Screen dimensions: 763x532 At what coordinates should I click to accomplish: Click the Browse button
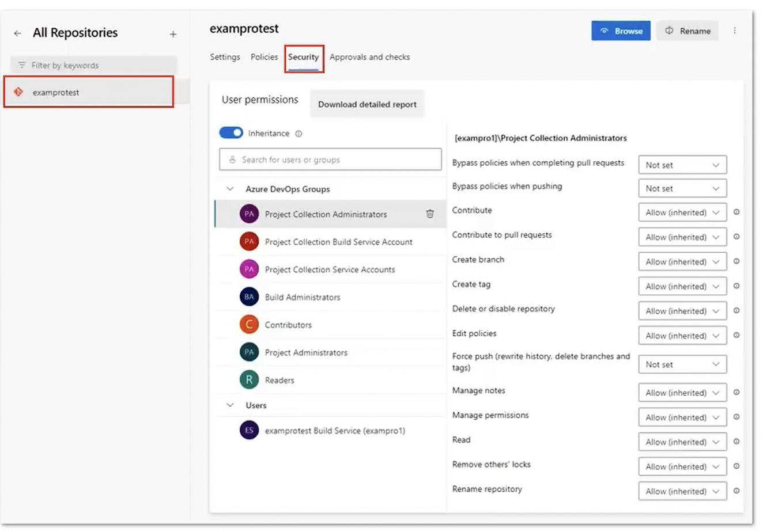pyautogui.click(x=621, y=31)
